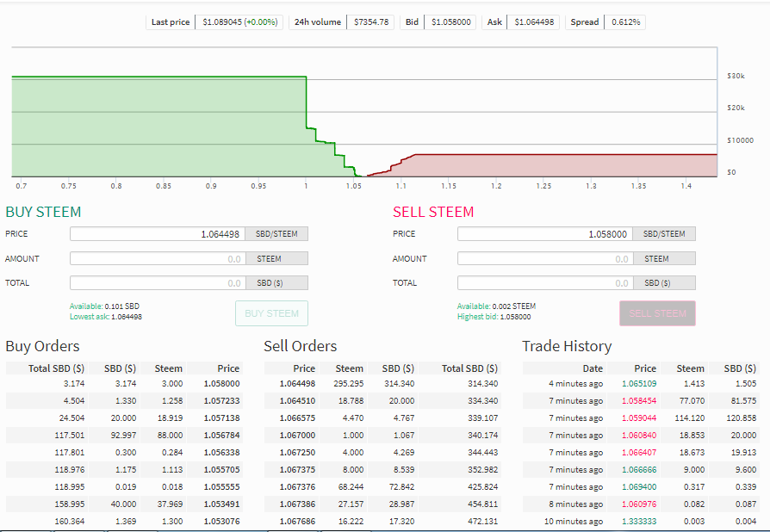Screen dimensions: 770x532
Task: Focus the Buy Steem total input field
Action: coord(158,282)
